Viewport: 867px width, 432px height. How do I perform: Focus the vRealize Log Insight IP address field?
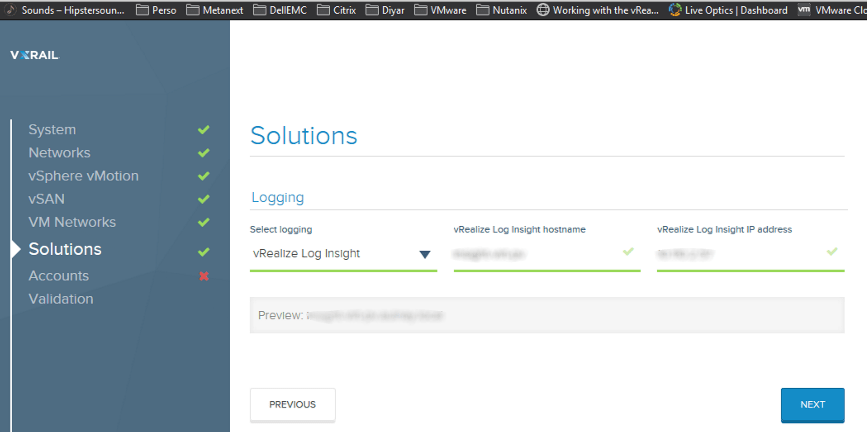pos(740,254)
